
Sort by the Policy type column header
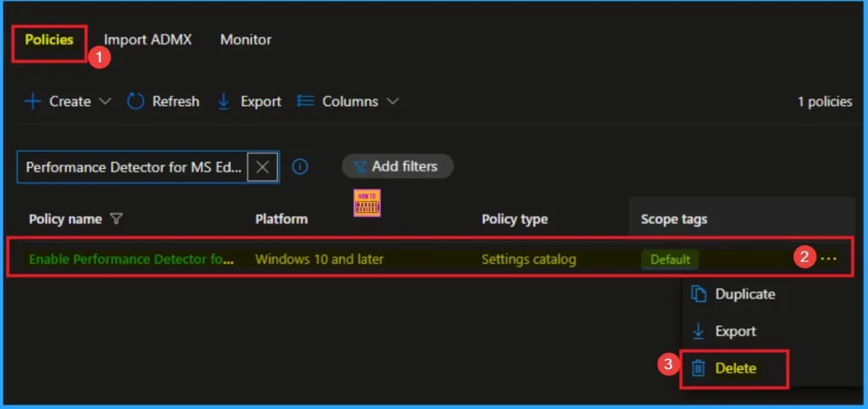click(515, 219)
